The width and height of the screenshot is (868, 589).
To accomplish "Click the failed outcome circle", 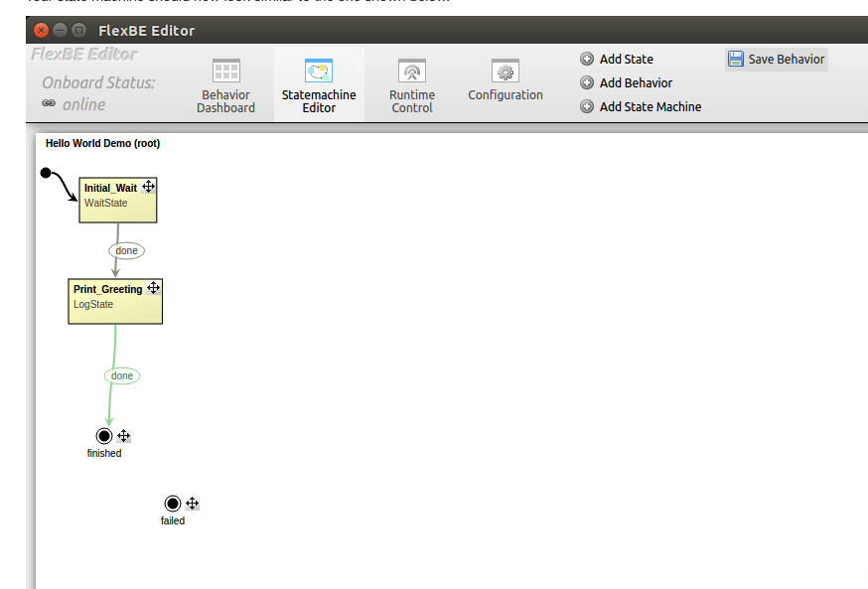I will click(172, 504).
